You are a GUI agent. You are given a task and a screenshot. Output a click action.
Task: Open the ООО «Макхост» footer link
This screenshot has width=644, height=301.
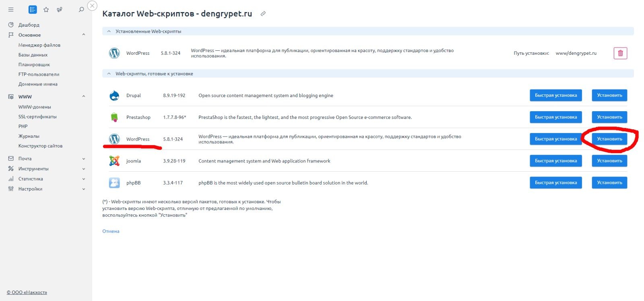click(27, 293)
